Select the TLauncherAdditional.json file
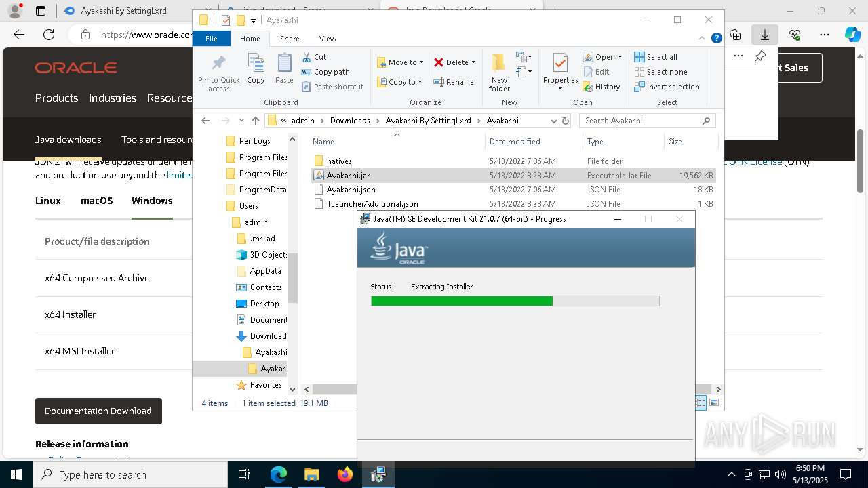868x488 pixels. click(513, 204)
